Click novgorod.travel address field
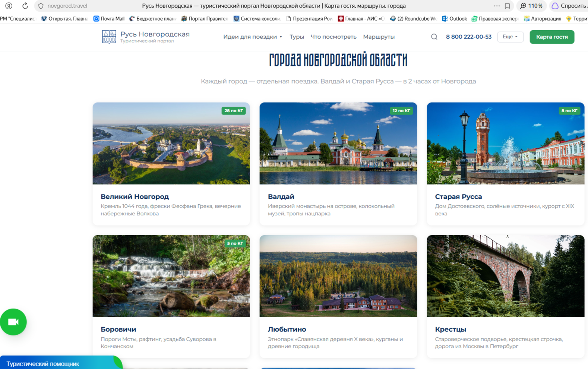 coord(67,6)
